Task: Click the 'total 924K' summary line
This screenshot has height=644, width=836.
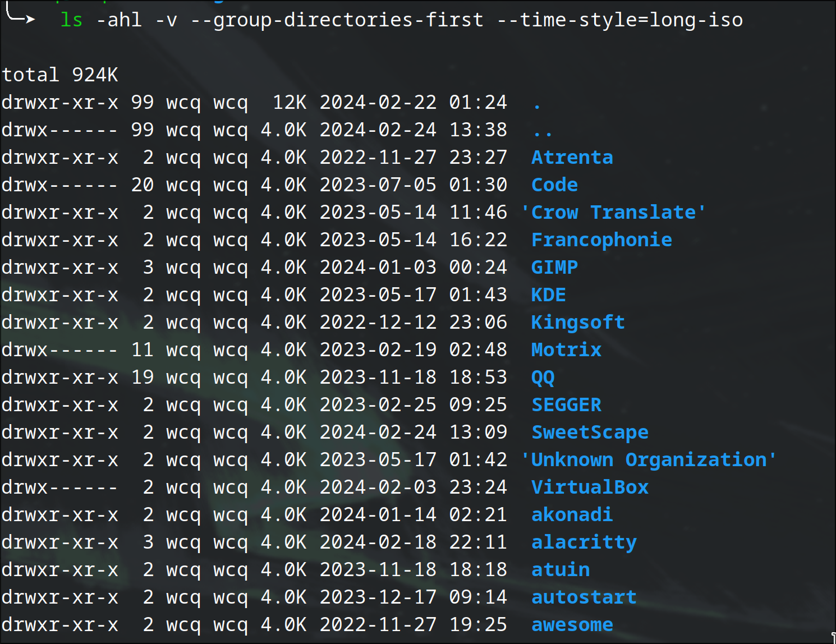Action: pyautogui.click(x=60, y=75)
